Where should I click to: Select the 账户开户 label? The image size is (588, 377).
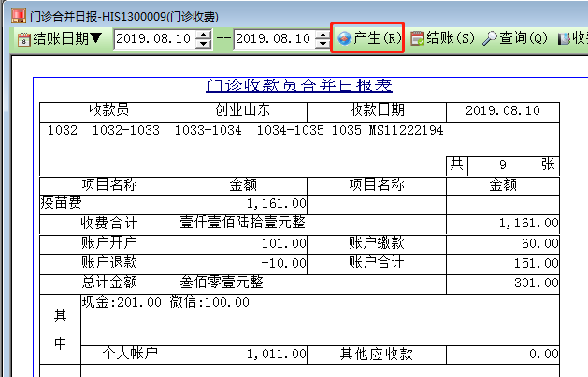(x=109, y=242)
